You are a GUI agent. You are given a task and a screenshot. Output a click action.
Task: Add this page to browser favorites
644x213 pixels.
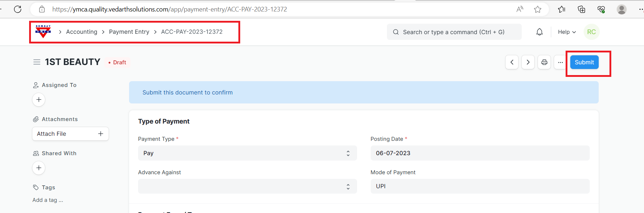pyautogui.click(x=538, y=9)
